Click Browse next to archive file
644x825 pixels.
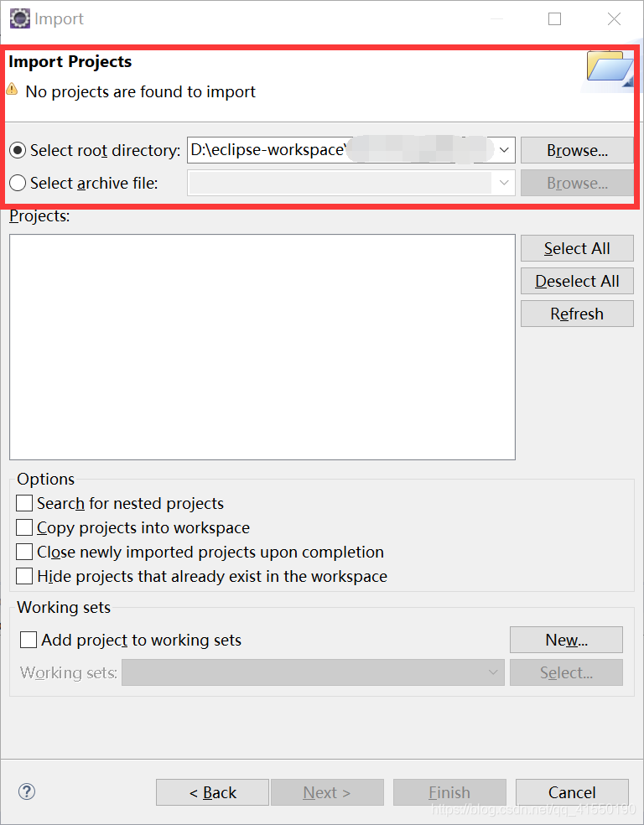(x=577, y=183)
